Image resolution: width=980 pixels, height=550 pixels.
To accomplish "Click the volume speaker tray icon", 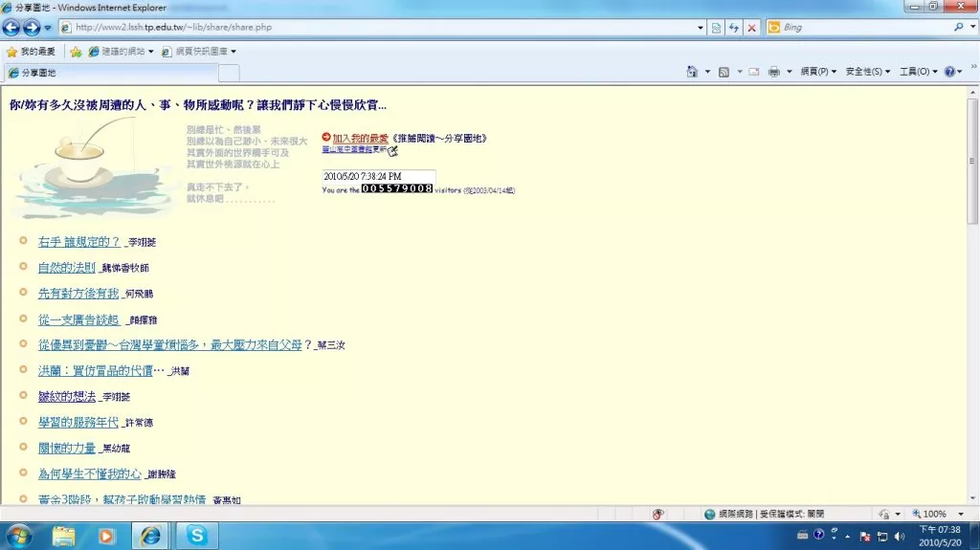I will click(900, 537).
